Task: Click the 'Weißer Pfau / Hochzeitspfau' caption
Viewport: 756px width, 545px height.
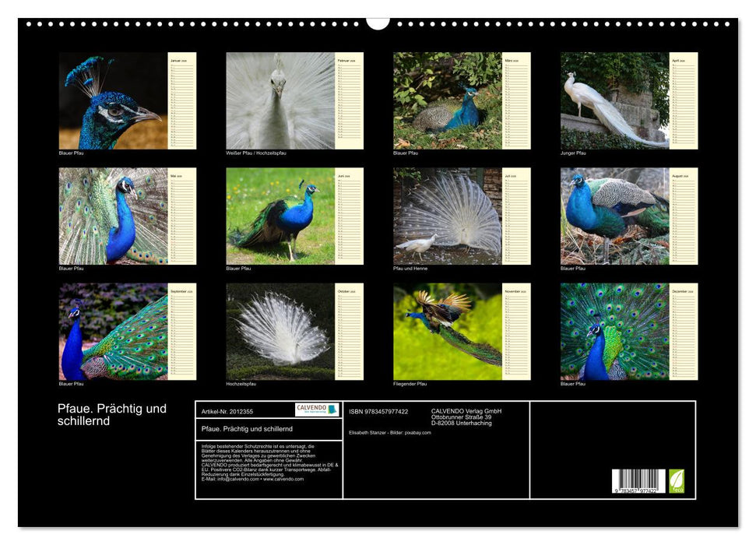Action: pos(256,153)
